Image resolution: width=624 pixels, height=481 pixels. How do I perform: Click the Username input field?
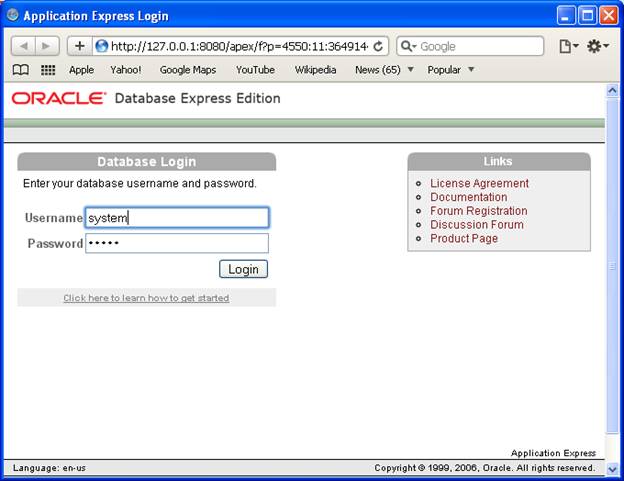coord(177,217)
